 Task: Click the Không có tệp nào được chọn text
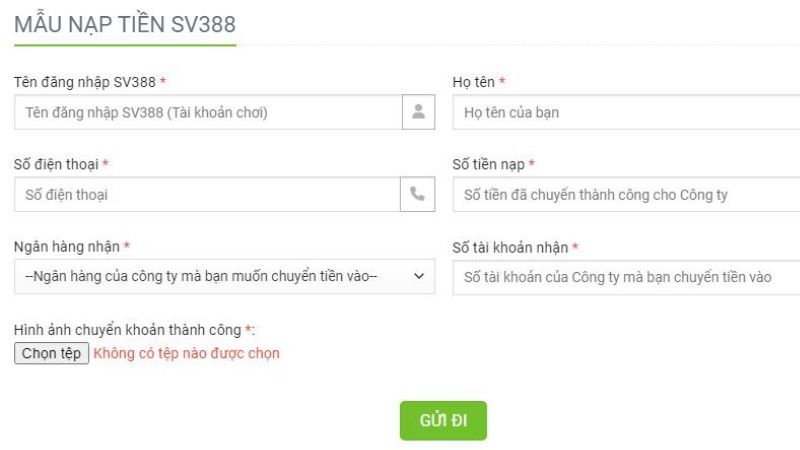186,353
